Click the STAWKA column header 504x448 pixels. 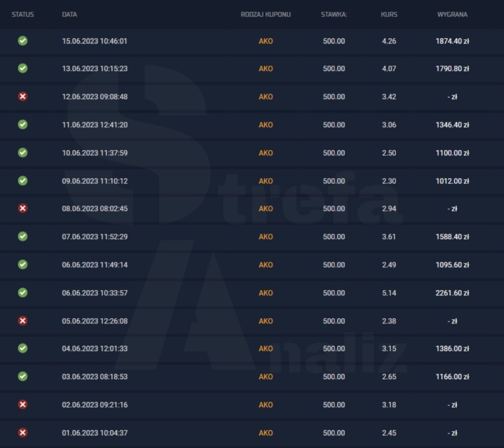point(334,14)
